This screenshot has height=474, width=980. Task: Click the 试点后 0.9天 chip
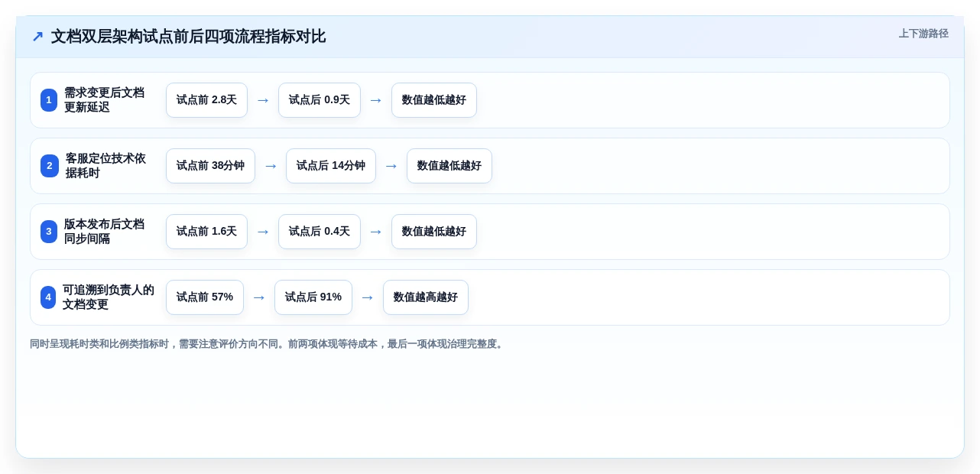320,100
